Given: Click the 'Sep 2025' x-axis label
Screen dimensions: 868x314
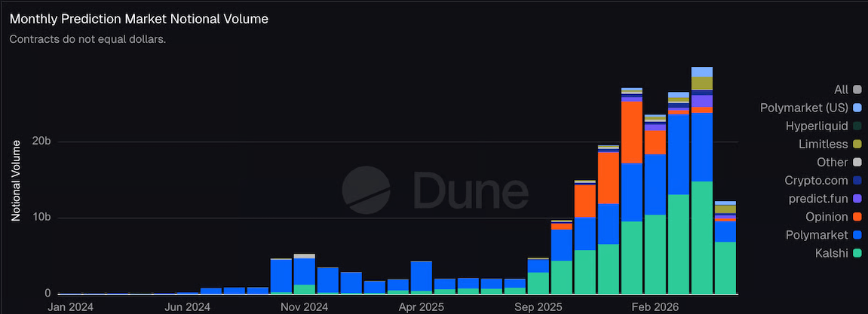Looking at the screenshot, I should 538,306.
